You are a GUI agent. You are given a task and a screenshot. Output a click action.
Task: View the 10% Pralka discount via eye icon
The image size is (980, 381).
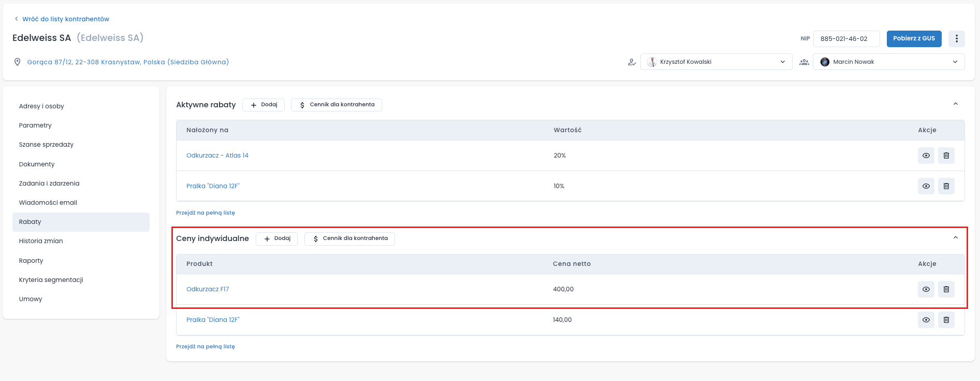tap(926, 186)
